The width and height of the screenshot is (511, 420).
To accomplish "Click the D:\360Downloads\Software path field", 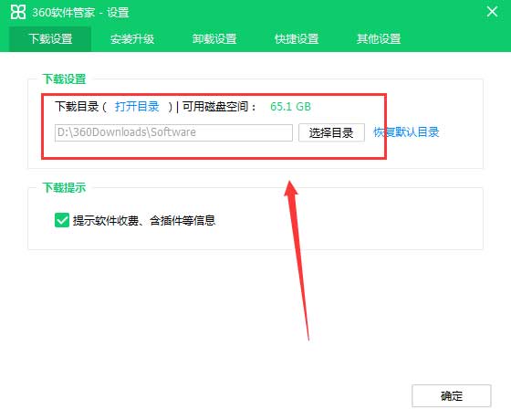I will (x=173, y=132).
